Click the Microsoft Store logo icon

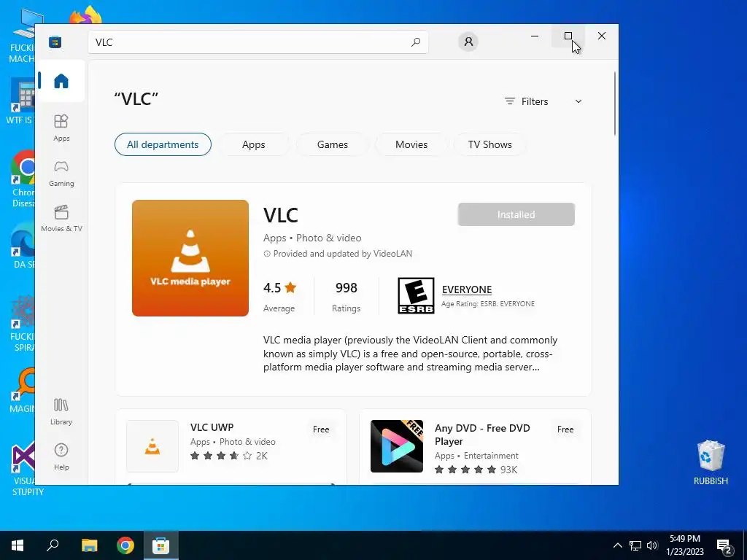[55, 42]
